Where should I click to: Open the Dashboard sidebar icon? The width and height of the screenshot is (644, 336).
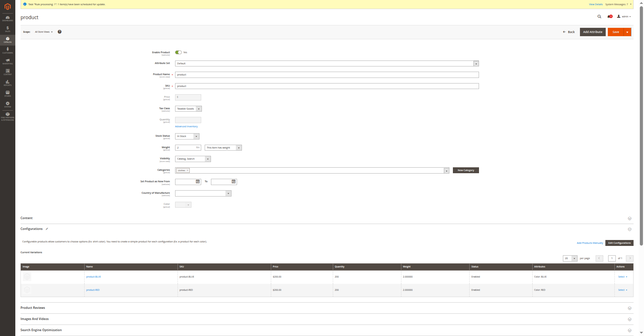(7, 18)
